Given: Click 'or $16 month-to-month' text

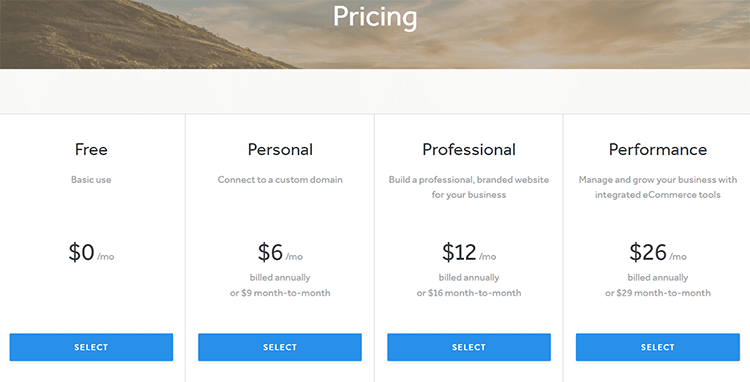Looking at the screenshot, I should pos(469,293).
